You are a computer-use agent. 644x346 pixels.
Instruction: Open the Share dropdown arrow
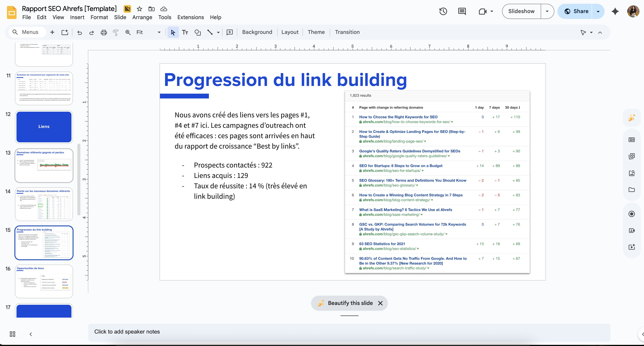(598, 11)
